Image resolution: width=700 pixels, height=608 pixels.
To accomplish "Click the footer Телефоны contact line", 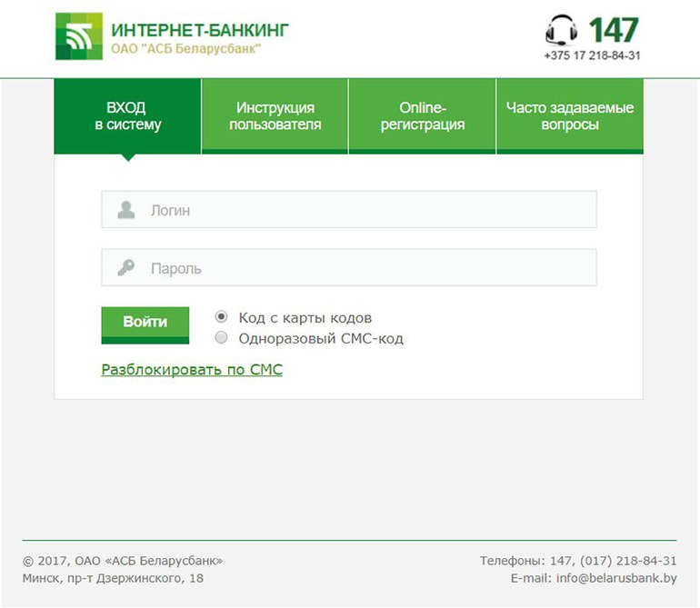I will (578, 561).
